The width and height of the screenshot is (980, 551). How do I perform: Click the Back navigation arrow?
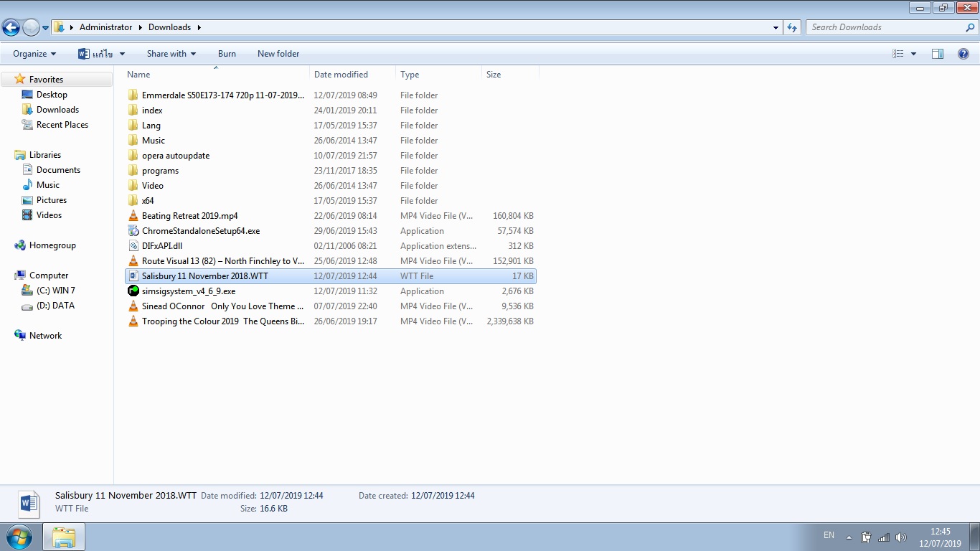point(11,27)
